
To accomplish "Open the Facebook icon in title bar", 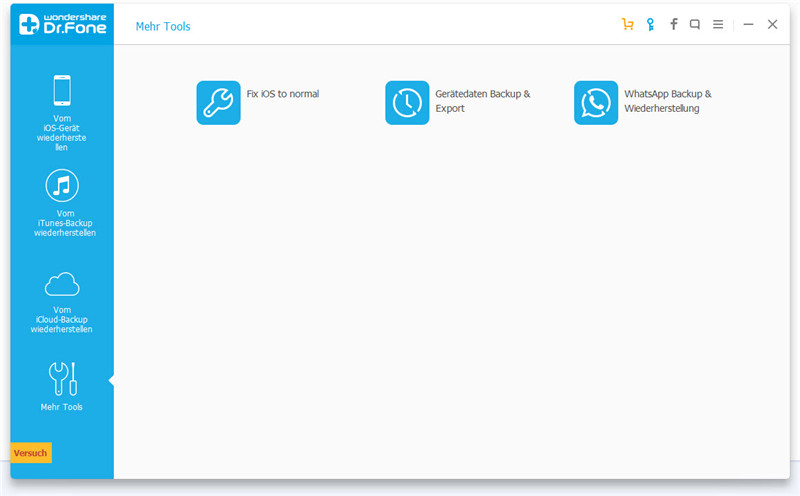I will pos(673,24).
